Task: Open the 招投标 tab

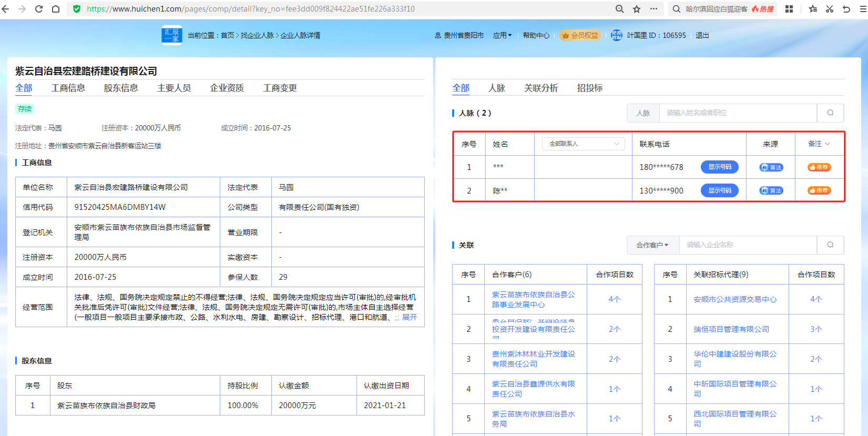Action: click(x=590, y=88)
